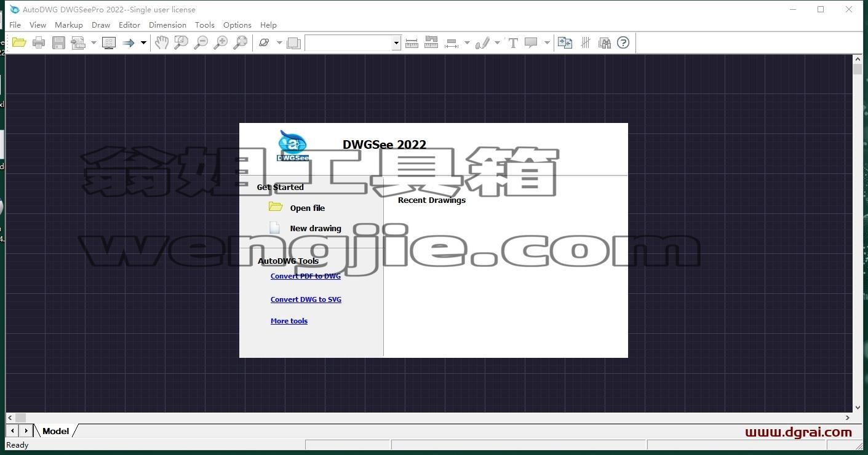
Task: Click the Save floppy disk icon
Action: (58, 42)
